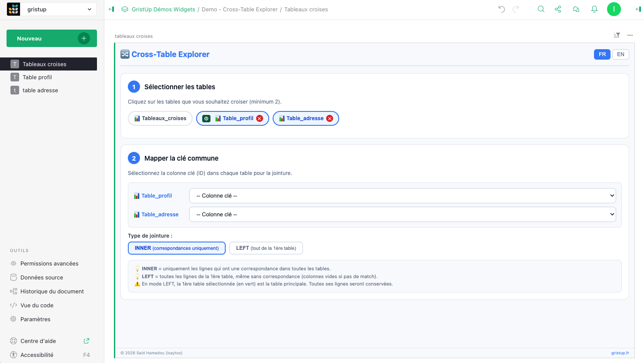Collapse the left sidebar panel
The height and width of the screenshot is (363, 644).
pos(111,9)
